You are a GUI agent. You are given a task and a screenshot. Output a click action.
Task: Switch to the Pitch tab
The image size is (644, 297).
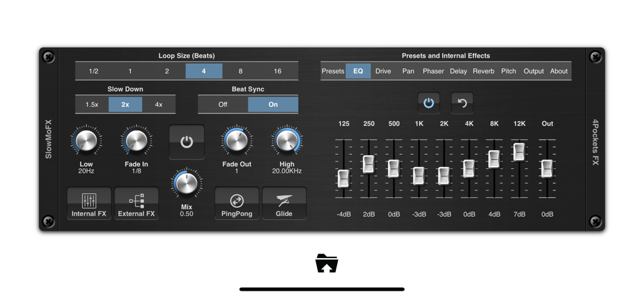[508, 71]
